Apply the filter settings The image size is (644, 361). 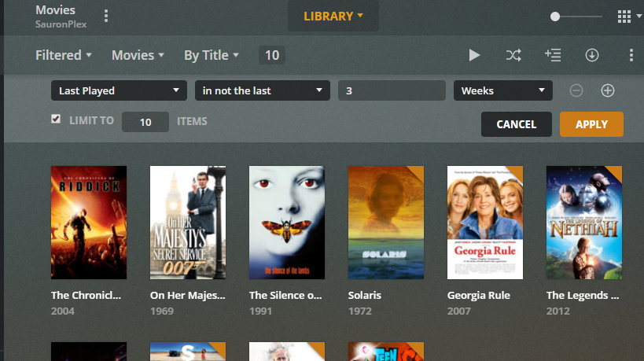591,124
